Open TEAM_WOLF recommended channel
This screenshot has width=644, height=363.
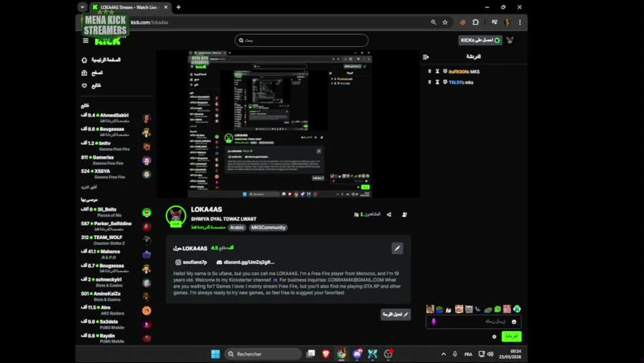coord(116,240)
